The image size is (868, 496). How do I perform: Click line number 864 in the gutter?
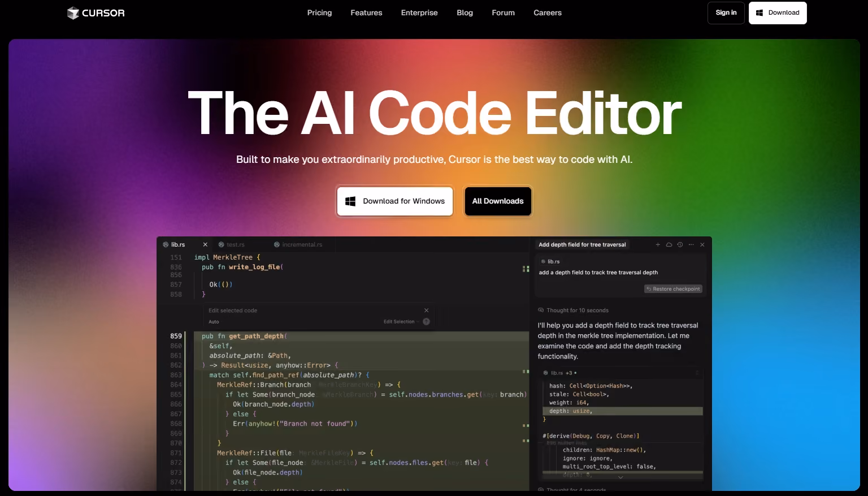click(176, 385)
